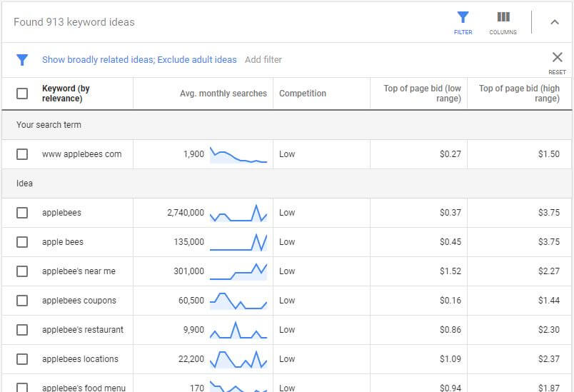Click the $1.50 high bid value
The image size is (574, 392).
(x=549, y=154)
